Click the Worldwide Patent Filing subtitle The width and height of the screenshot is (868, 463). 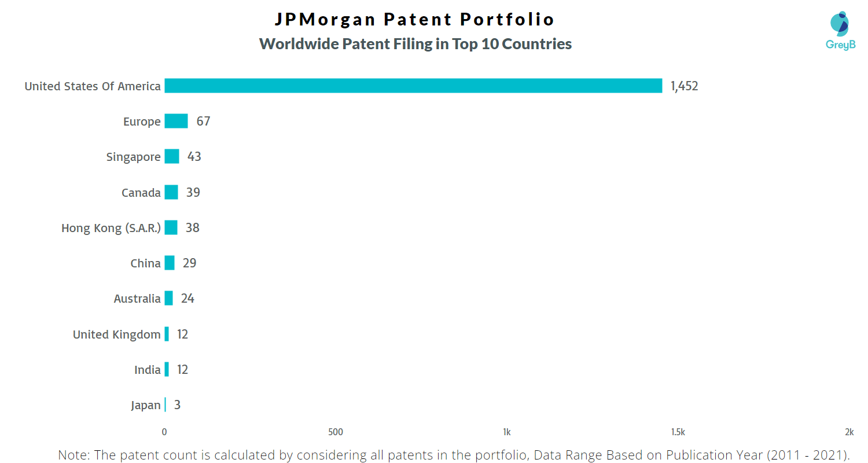(x=415, y=44)
